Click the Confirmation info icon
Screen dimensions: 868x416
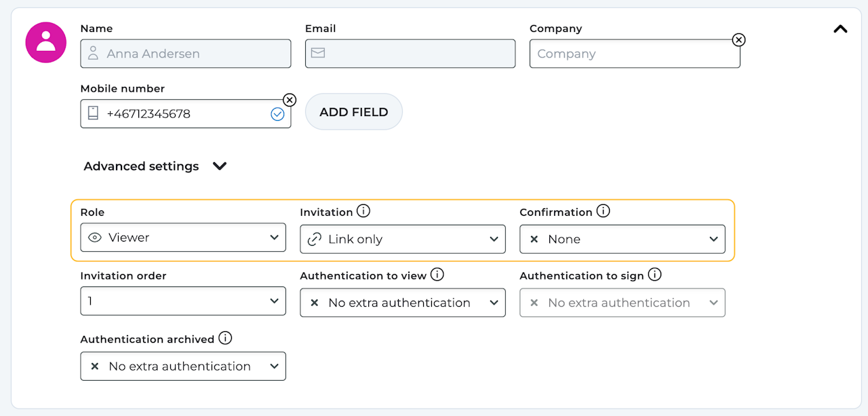[603, 211]
